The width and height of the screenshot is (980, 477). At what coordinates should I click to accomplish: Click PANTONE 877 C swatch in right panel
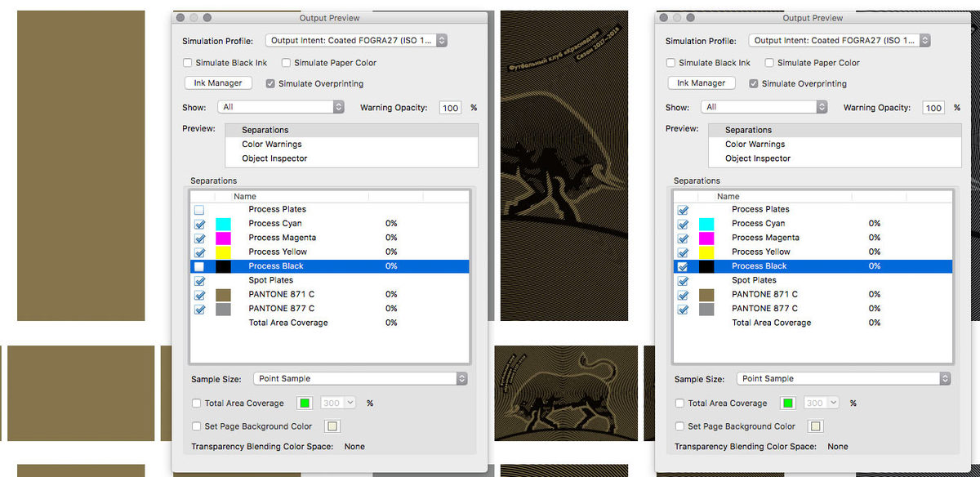706,309
